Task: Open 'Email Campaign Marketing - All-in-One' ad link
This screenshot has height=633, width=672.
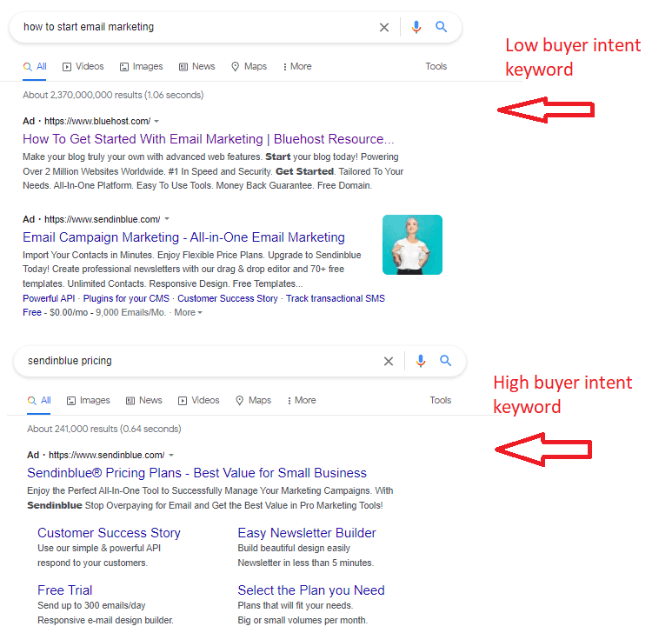Action: [183, 237]
